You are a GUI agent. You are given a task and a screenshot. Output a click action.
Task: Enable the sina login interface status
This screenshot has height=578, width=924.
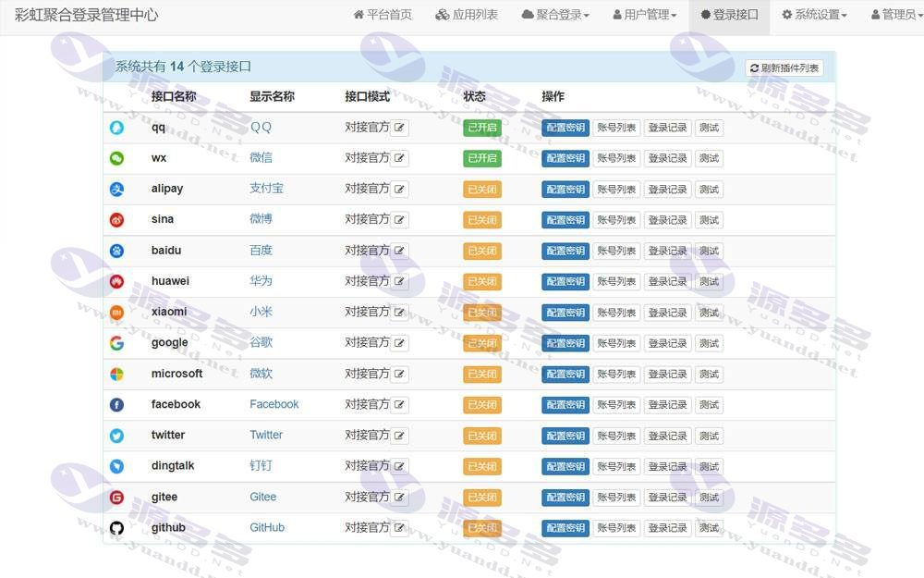pyautogui.click(x=482, y=220)
